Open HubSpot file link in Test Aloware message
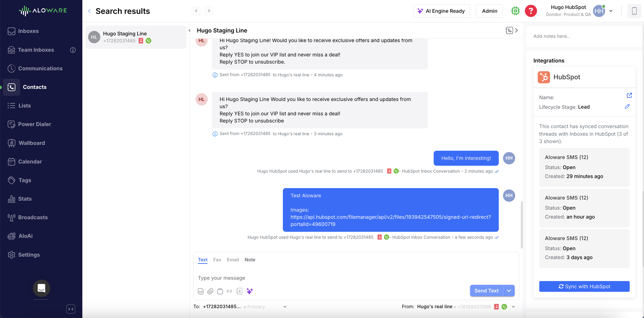644x318 pixels. pos(390,221)
